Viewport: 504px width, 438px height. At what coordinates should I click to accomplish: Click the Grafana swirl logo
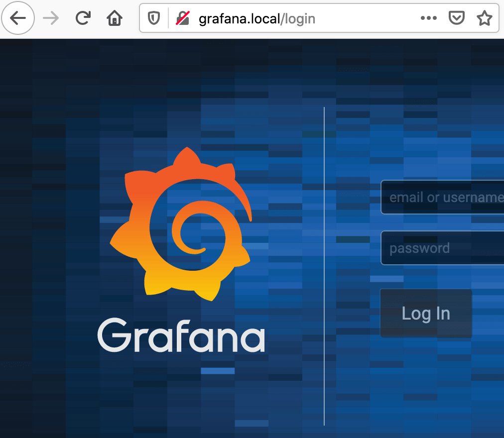click(181, 224)
